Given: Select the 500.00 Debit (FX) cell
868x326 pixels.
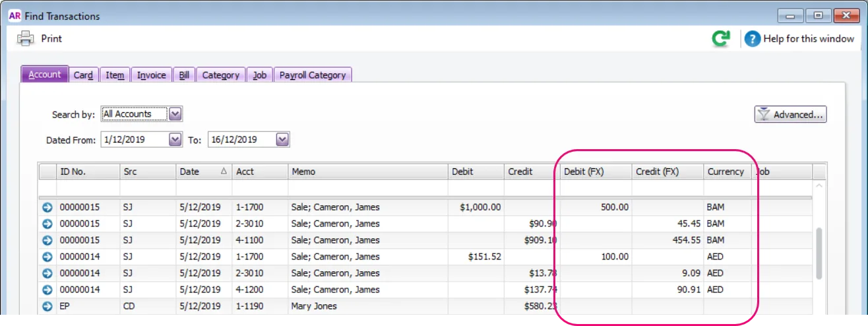Looking at the screenshot, I should [x=596, y=207].
